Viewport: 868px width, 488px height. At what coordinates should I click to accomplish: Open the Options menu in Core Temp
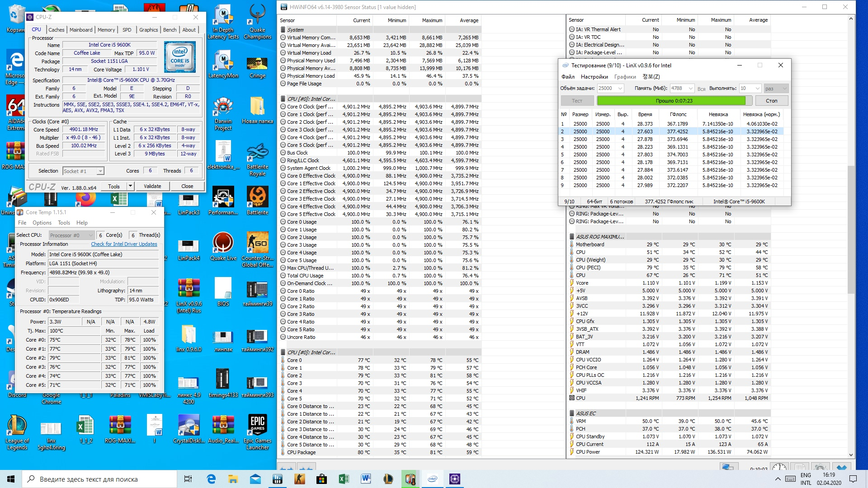click(x=42, y=223)
